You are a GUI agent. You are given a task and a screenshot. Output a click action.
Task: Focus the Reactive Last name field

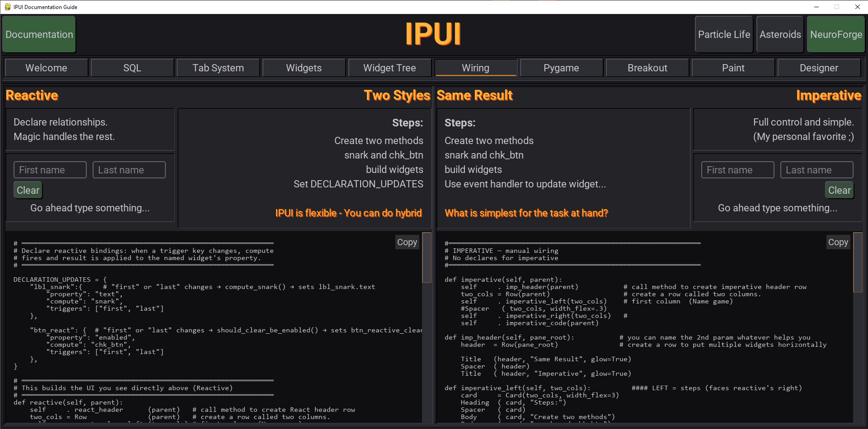click(129, 170)
